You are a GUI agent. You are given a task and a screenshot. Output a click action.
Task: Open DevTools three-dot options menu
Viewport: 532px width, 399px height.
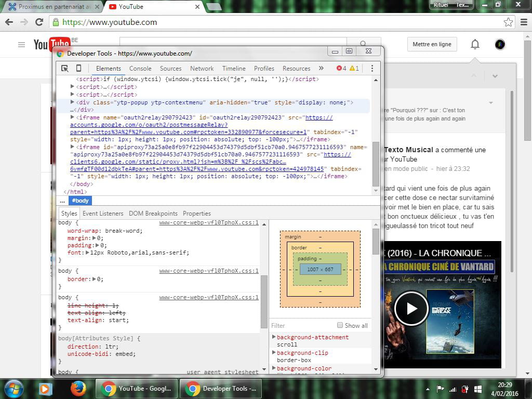point(372,69)
